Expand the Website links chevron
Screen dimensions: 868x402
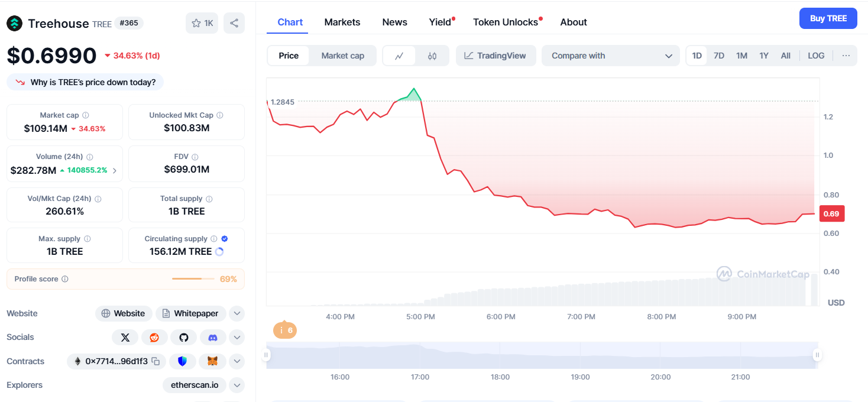point(237,313)
